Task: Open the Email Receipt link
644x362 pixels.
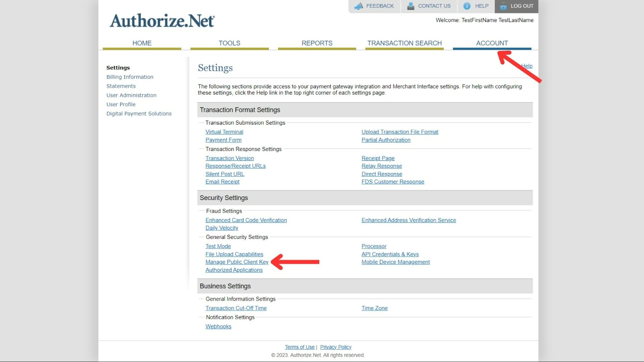Action: 222,182
